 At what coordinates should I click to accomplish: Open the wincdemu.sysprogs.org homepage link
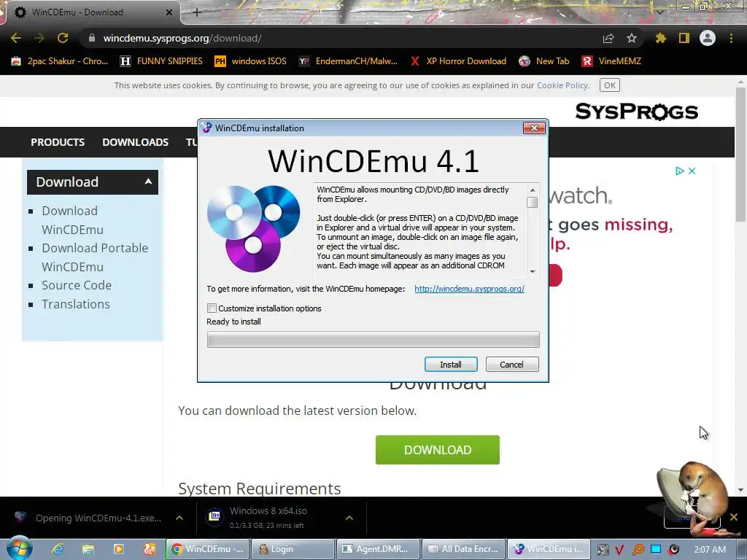[469, 289]
